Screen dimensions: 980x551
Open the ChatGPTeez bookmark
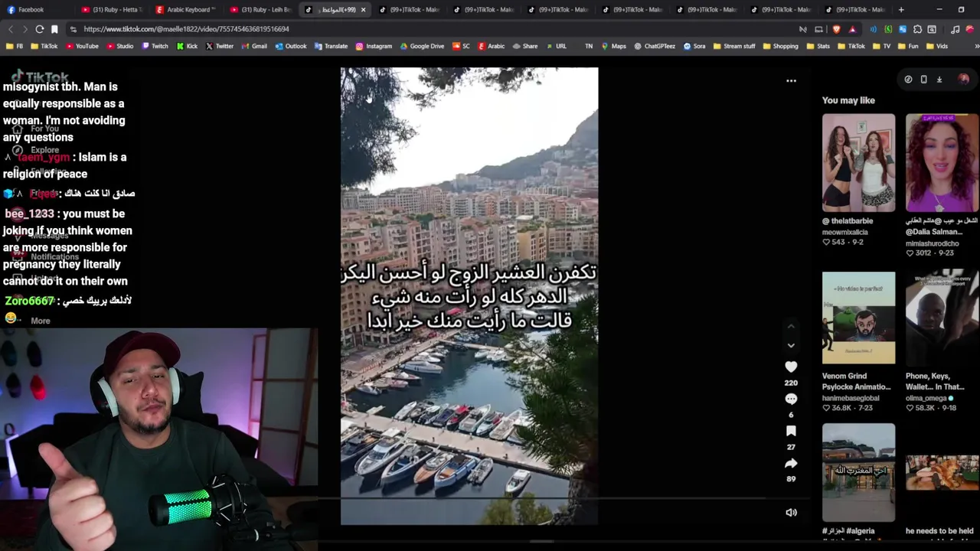click(x=655, y=46)
